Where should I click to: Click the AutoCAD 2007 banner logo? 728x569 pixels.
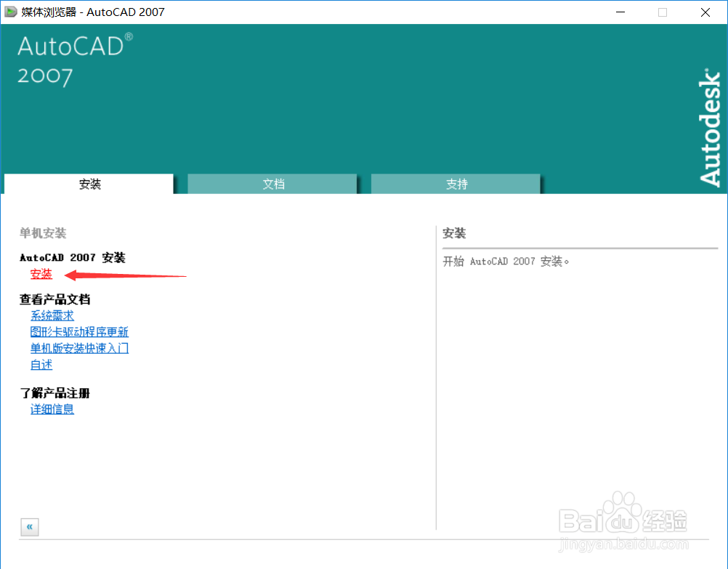76,60
